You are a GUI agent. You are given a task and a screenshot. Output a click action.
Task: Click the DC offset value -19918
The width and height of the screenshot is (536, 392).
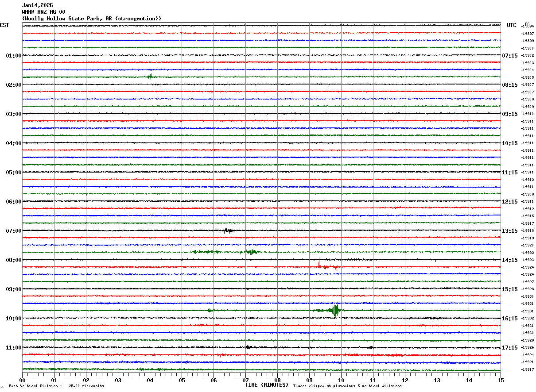(527, 231)
